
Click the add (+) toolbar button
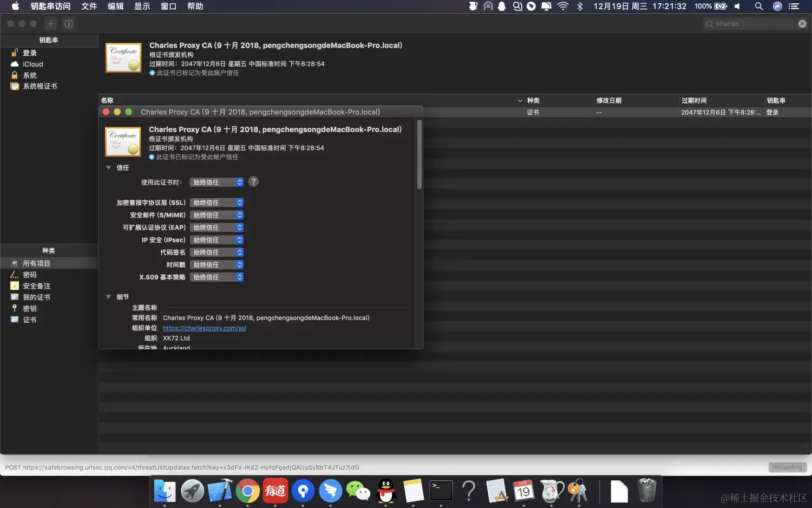pyautogui.click(x=51, y=24)
